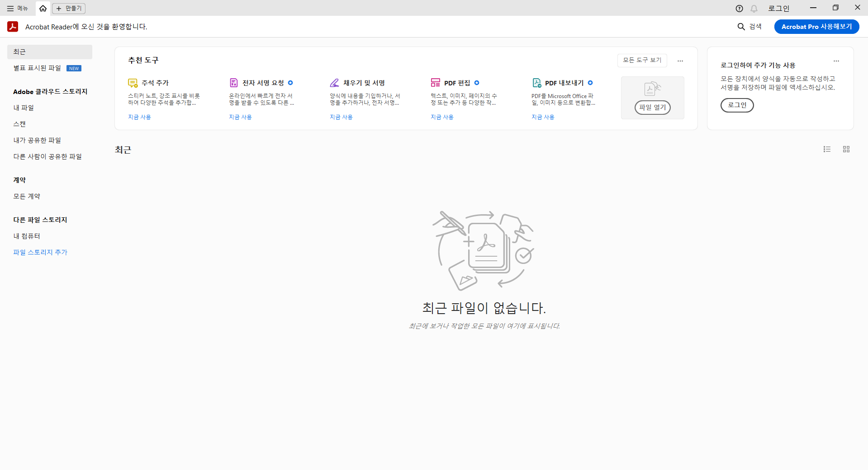Open 모든 계약 in the sidebar

point(27,196)
